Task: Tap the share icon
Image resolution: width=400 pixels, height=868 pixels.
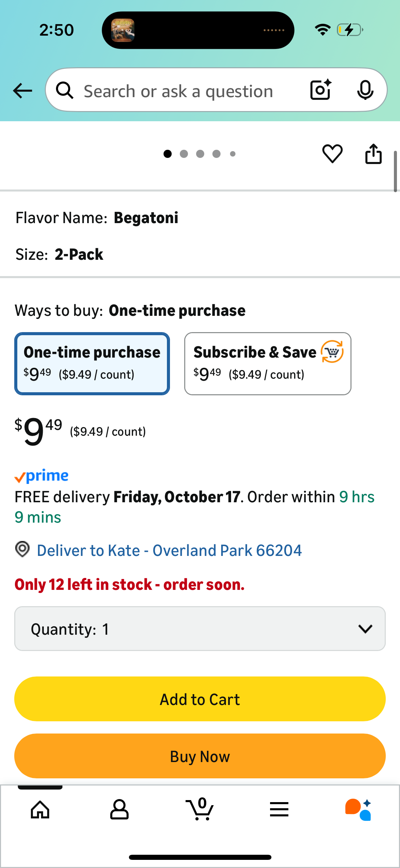Action: coord(373,154)
